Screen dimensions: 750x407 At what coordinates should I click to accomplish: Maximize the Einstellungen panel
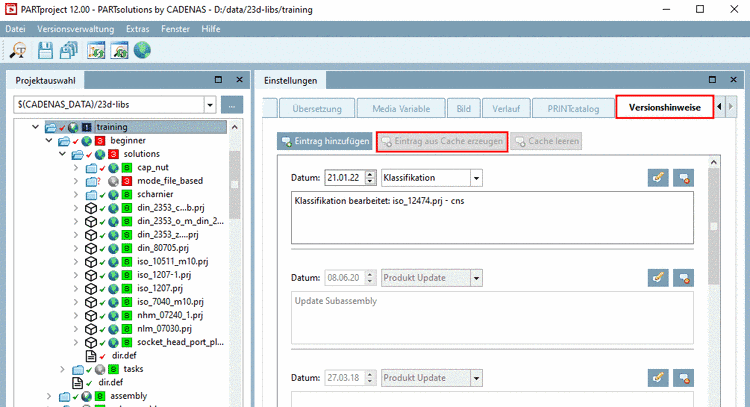[713, 80]
